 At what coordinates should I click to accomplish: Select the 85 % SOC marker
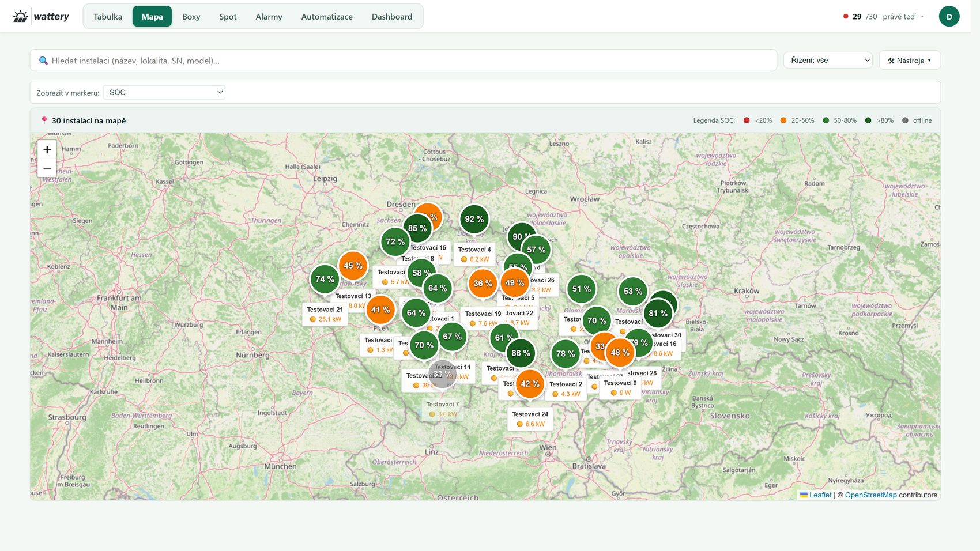coord(417,228)
